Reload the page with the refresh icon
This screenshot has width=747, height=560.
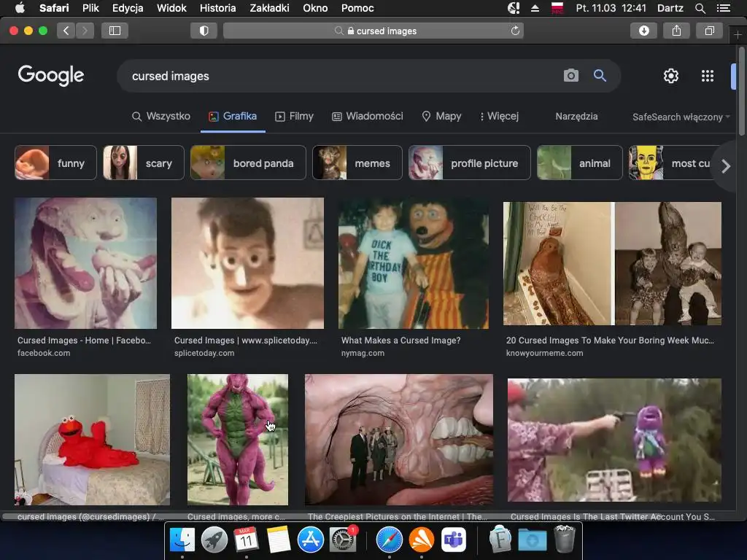[x=515, y=31]
